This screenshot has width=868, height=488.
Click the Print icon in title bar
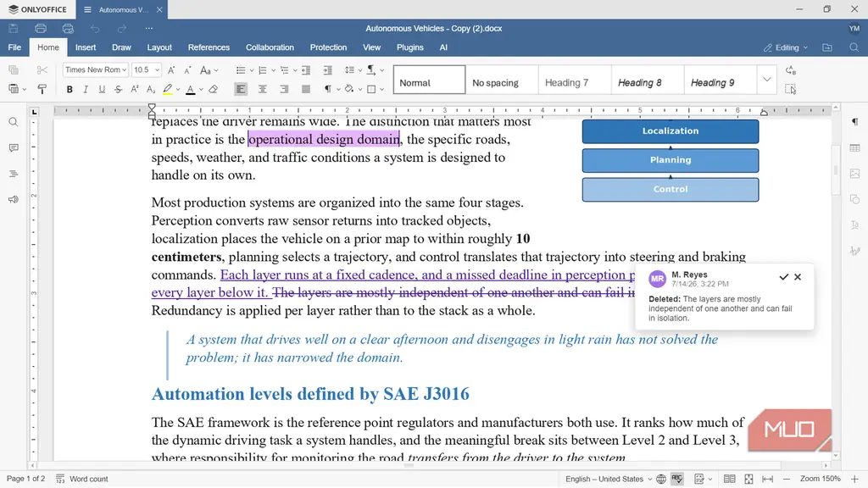pyautogui.click(x=41, y=28)
